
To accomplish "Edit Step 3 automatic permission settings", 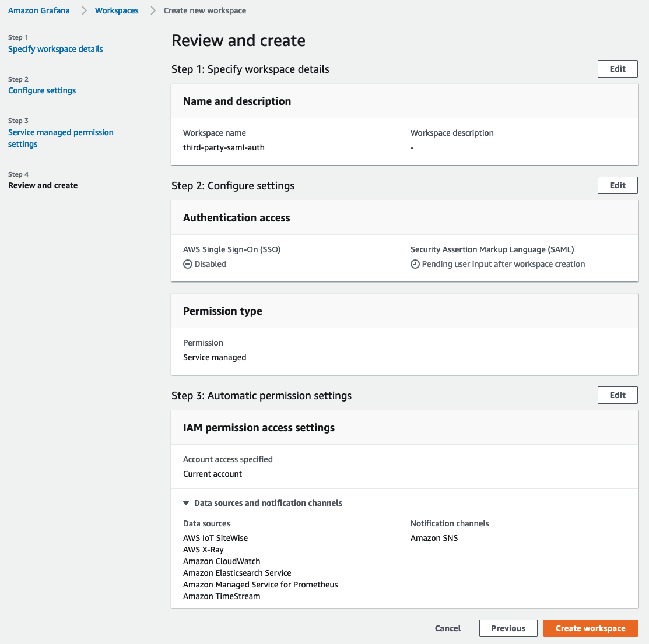I will [618, 395].
